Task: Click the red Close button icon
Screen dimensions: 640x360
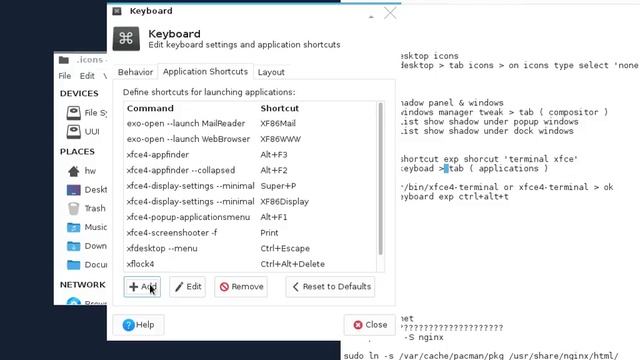Action: click(358, 325)
